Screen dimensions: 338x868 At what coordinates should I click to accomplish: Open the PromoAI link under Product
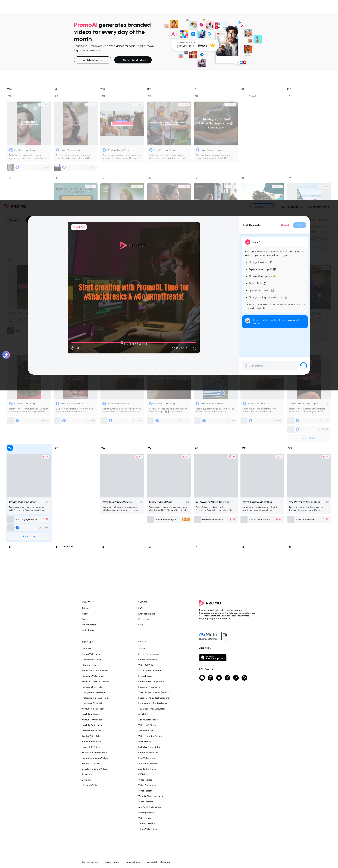(86, 649)
